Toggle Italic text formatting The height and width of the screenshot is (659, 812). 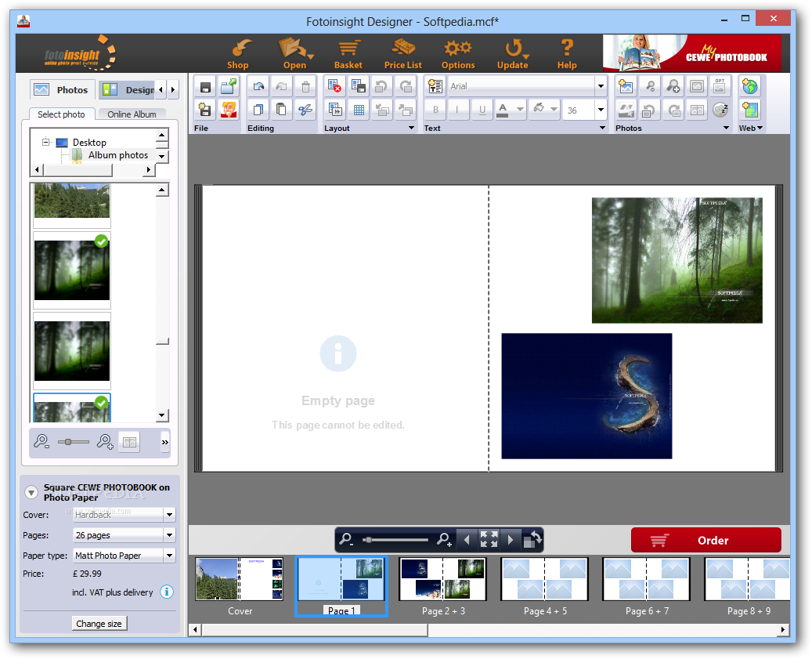[458, 110]
